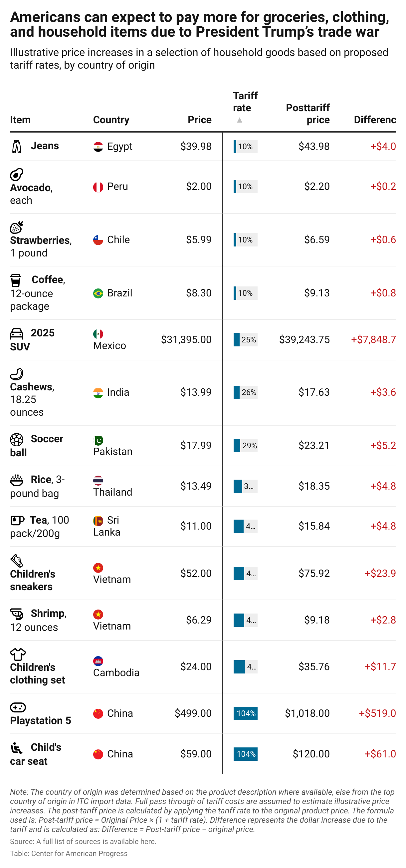
Task: Click the Egypt flag icon
Action: (x=98, y=147)
